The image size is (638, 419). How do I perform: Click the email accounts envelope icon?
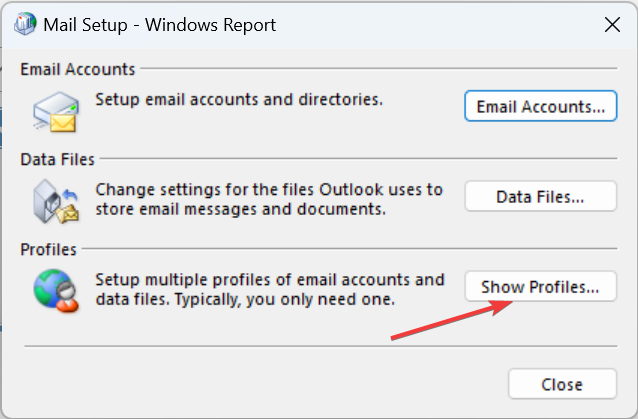click(x=56, y=111)
